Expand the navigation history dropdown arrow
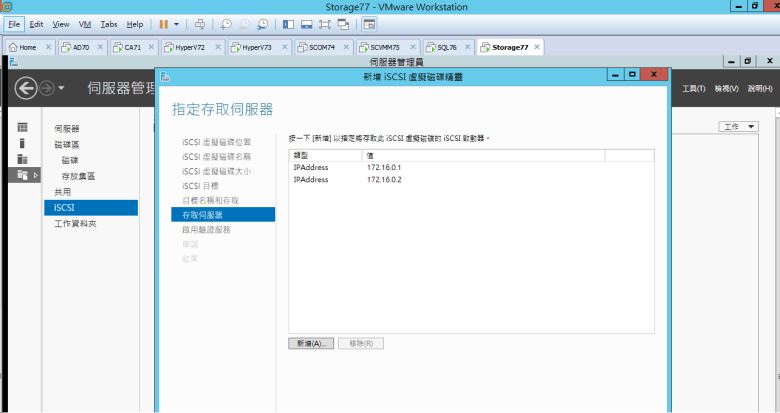The height and width of the screenshot is (413, 780). (x=61, y=89)
